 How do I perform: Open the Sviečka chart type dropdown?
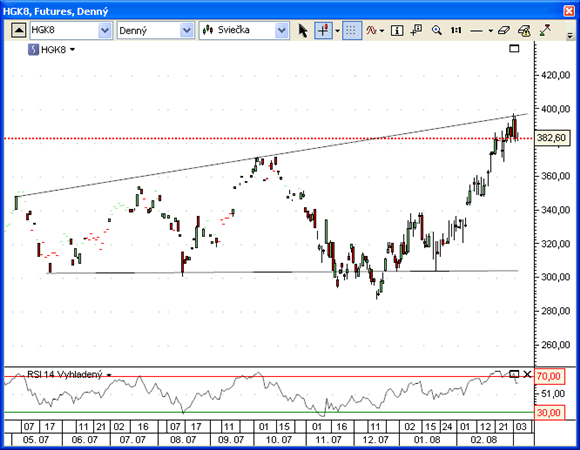point(282,30)
